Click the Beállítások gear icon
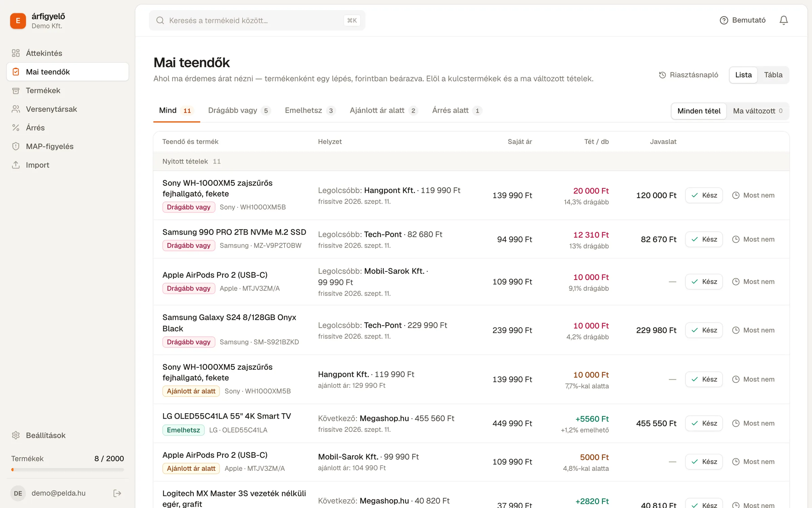812x508 pixels. [16, 435]
